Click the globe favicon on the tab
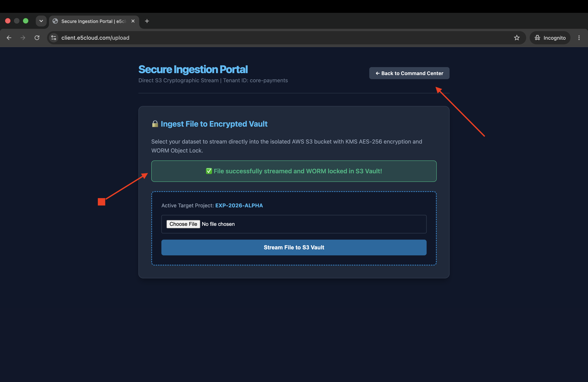The image size is (588, 382). point(55,21)
